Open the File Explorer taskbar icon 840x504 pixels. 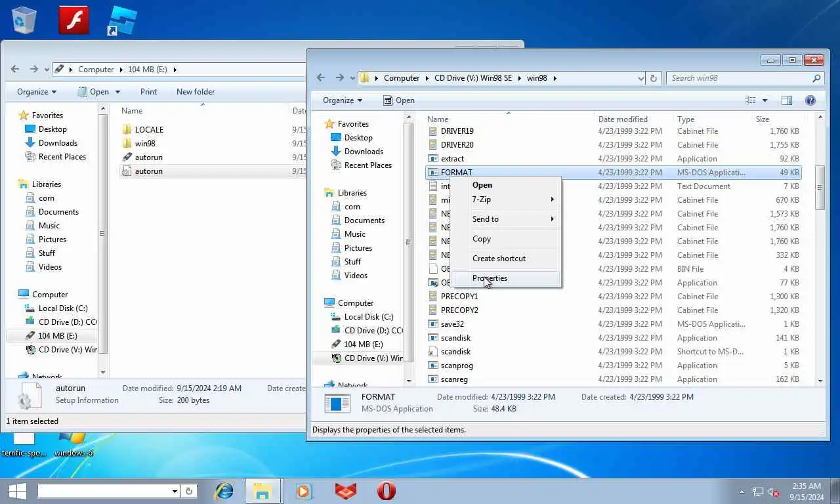(262, 491)
